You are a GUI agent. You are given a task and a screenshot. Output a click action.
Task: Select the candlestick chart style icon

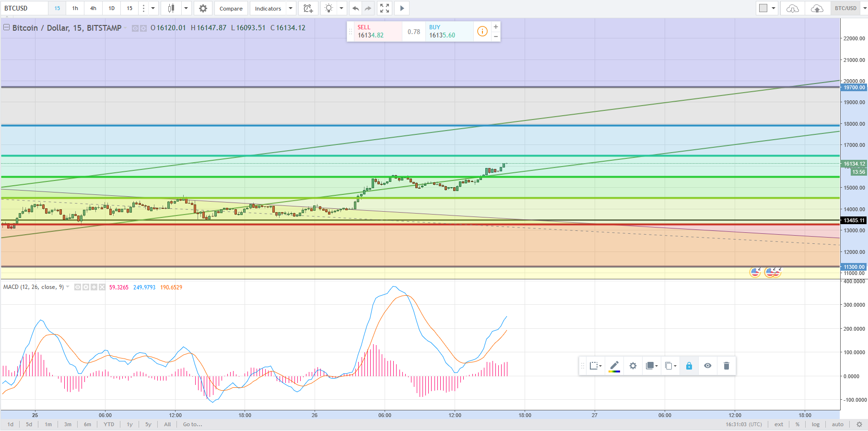coord(171,8)
